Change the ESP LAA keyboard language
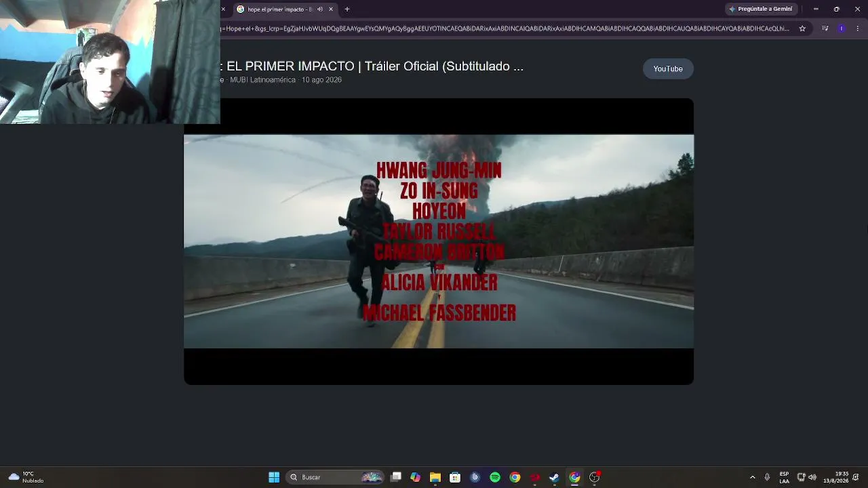Image resolution: width=868 pixels, height=488 pixels. (x=784, y=477)
